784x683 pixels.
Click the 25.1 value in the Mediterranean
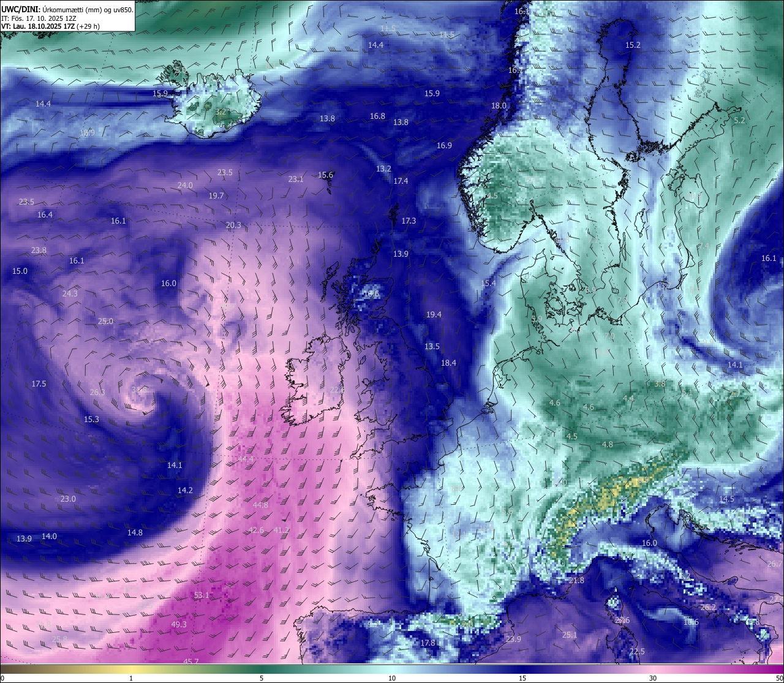pyautogui.click(x=570, y=635)
